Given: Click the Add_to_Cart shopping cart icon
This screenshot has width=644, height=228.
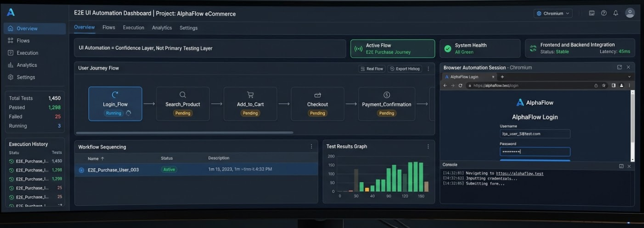Looking at the screenshot, I should [250, 95].
